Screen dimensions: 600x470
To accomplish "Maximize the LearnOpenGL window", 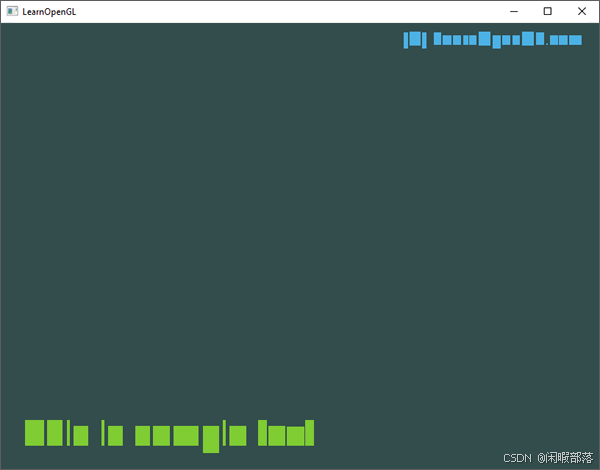I will tap(548, 11).
